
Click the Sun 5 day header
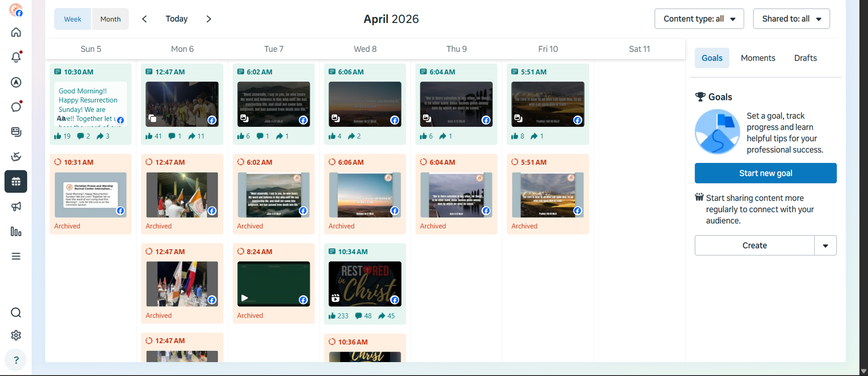[91, 49]
